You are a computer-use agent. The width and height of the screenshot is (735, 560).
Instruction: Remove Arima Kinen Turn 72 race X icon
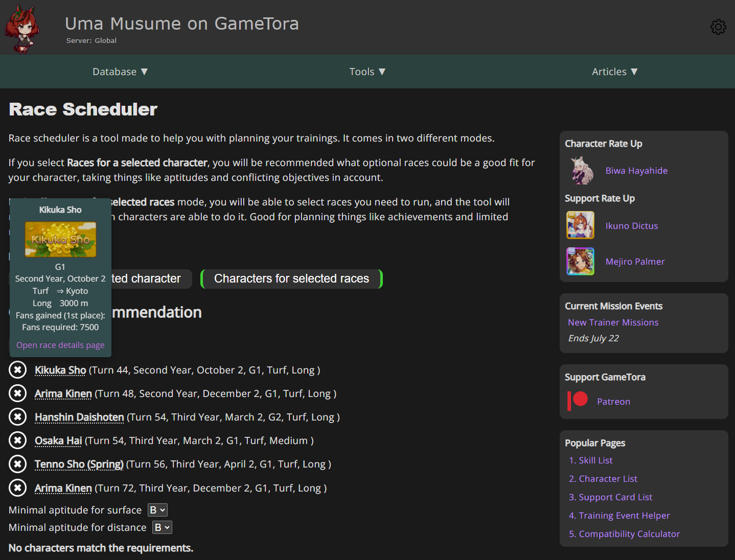pyautogui.click(x=18, y=487)
